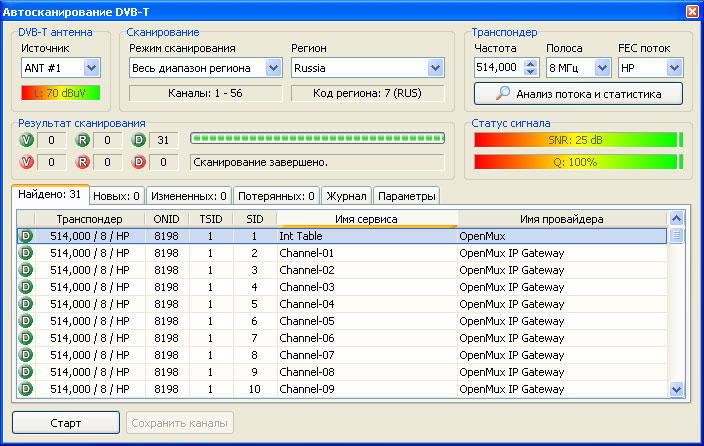Screen dimensions: 704x446
Task: Click the D icon on Channel-03 row
Action: click(26, 287)
